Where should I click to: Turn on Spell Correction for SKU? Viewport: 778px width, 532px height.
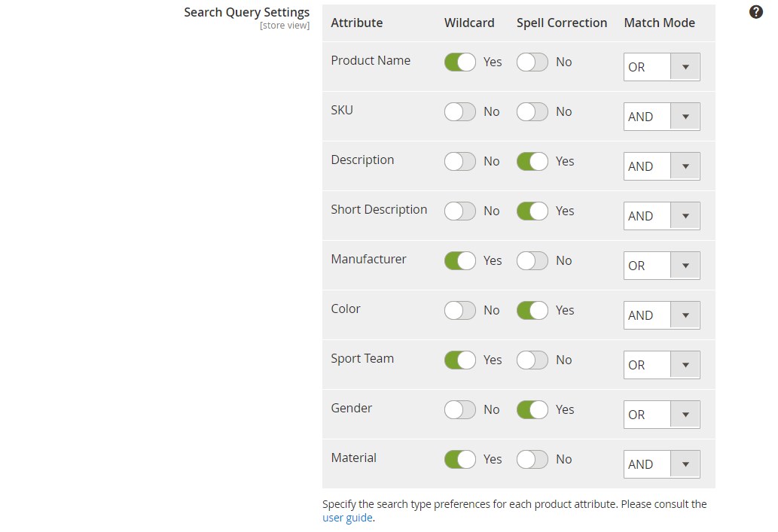tap(532, 111)
